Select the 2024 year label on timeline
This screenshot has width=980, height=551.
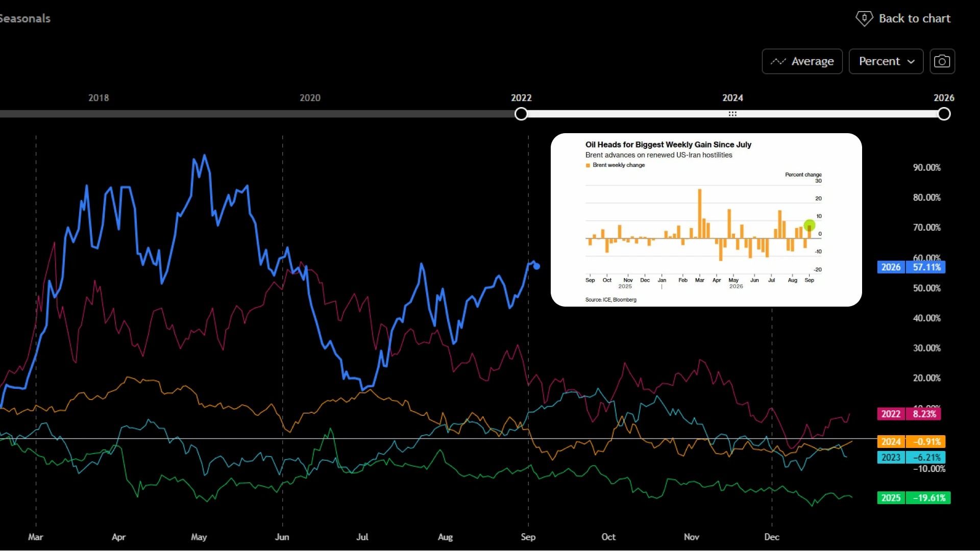pyautogui.click(x=732, y=98)
